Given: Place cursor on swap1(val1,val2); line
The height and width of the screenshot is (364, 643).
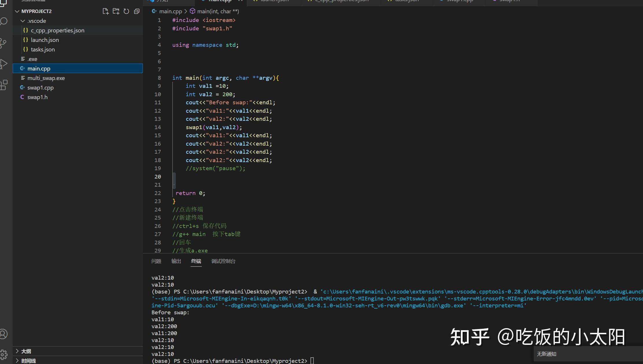Looking at the screenshot, I should (214, 127).
